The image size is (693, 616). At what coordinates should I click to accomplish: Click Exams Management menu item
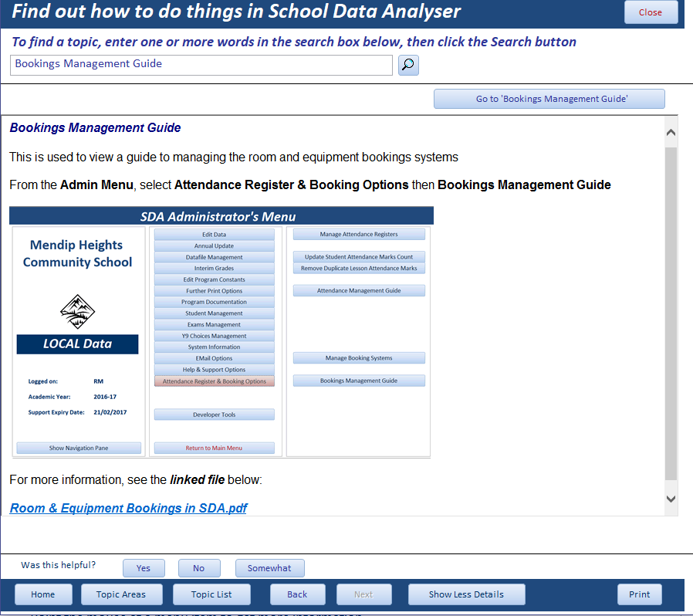tap(215, 324)
